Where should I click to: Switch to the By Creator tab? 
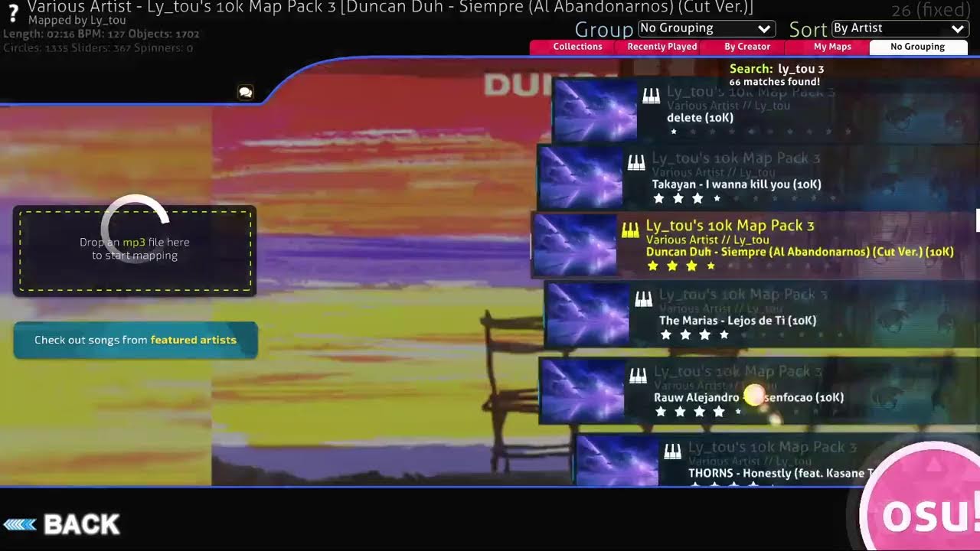(x=747, y=47)
